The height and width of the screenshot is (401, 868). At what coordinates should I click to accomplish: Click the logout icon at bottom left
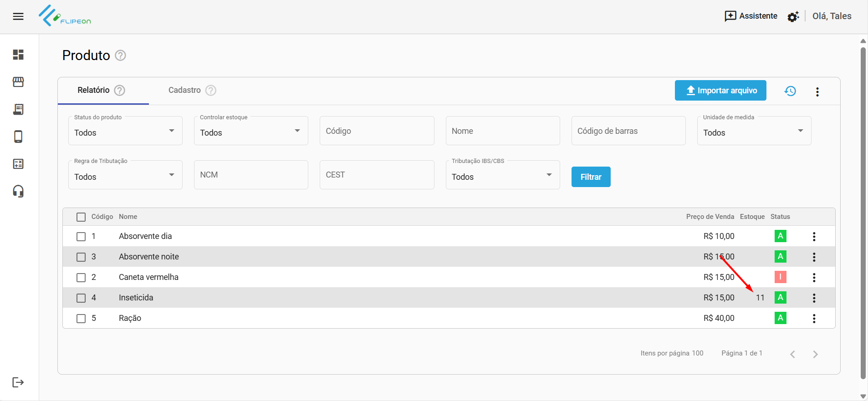[x=18, y=382]
